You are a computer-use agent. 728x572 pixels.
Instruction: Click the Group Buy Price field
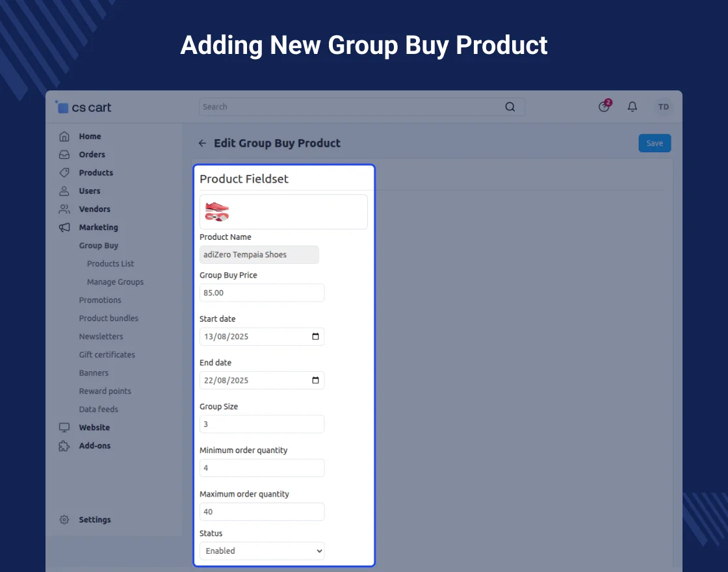[x=262, y=293]
